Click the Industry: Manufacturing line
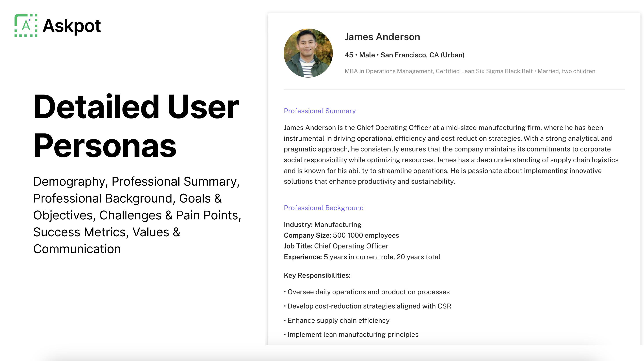The width and height of the screenshot is (644, 361). coord(322,224)
